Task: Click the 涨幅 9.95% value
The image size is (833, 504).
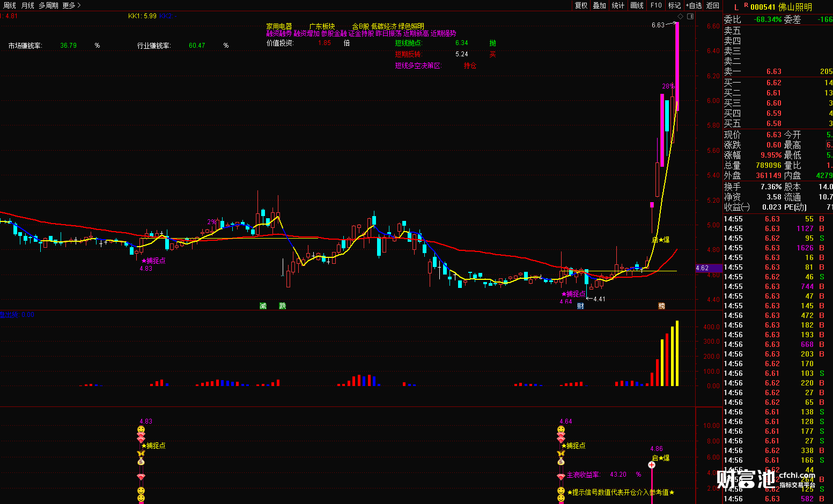Action: pos(771,155)
